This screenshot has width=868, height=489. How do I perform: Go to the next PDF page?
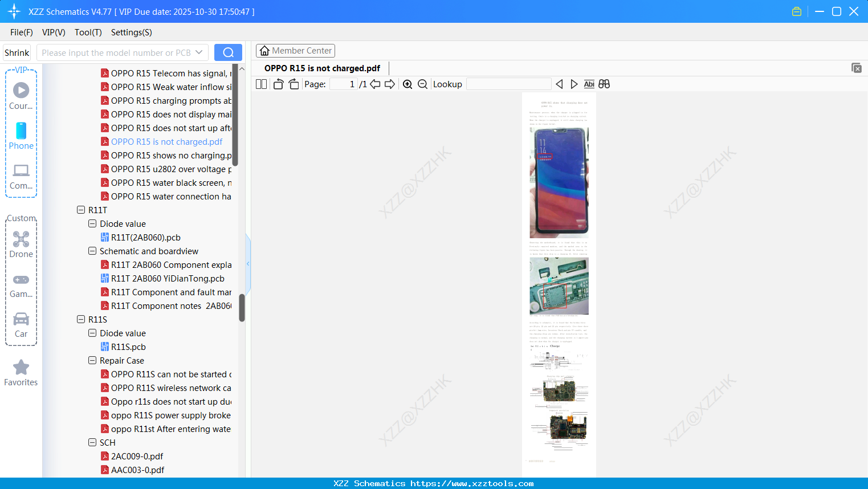(x=390, y=84)
